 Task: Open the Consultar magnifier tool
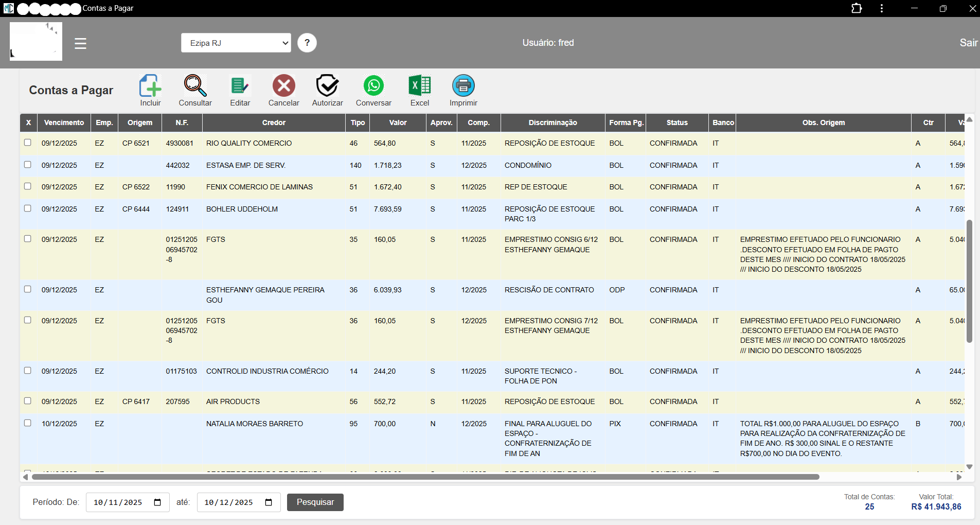[195, 86]
